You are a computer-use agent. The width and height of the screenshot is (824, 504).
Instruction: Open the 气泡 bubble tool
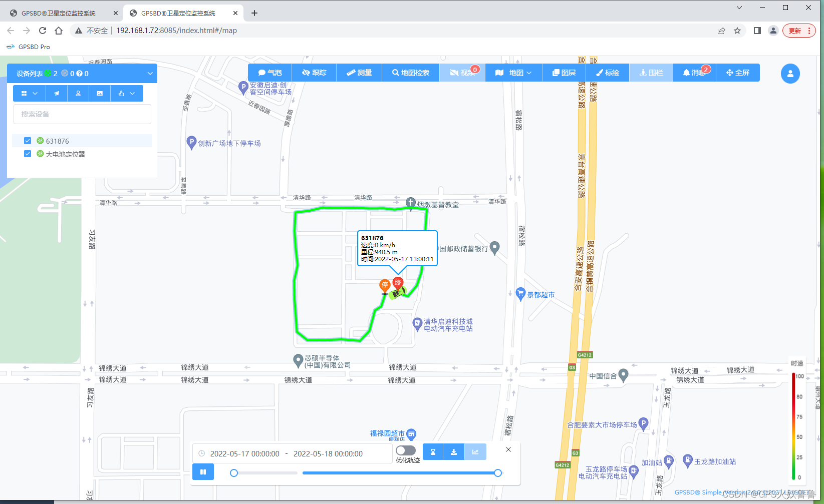click(x=270, y=73)
